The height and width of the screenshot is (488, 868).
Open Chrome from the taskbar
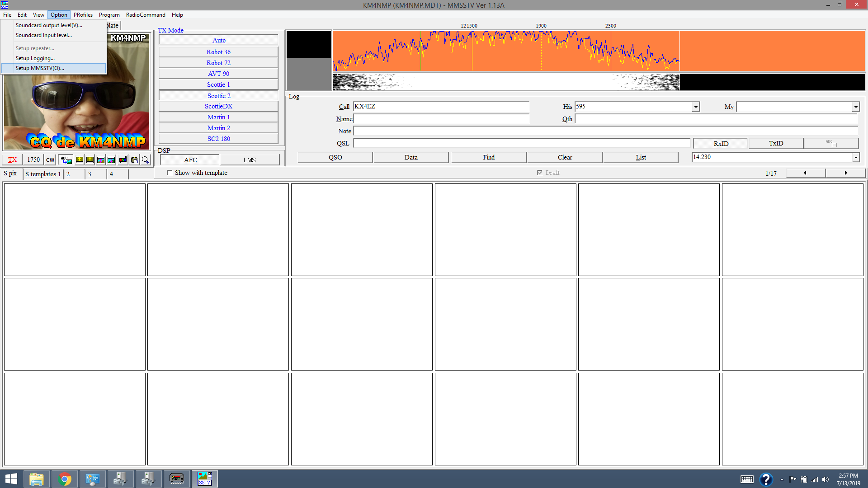65,479
